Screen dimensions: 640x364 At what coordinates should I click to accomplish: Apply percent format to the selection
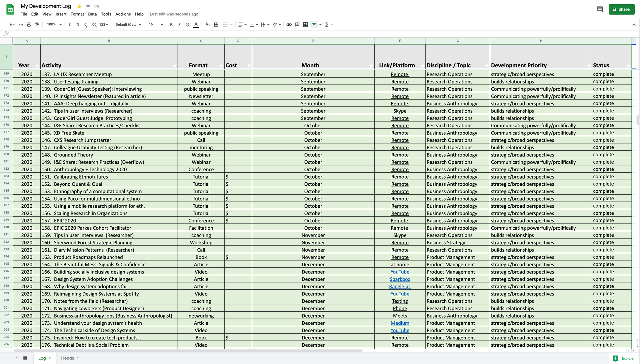coord(78,25)
